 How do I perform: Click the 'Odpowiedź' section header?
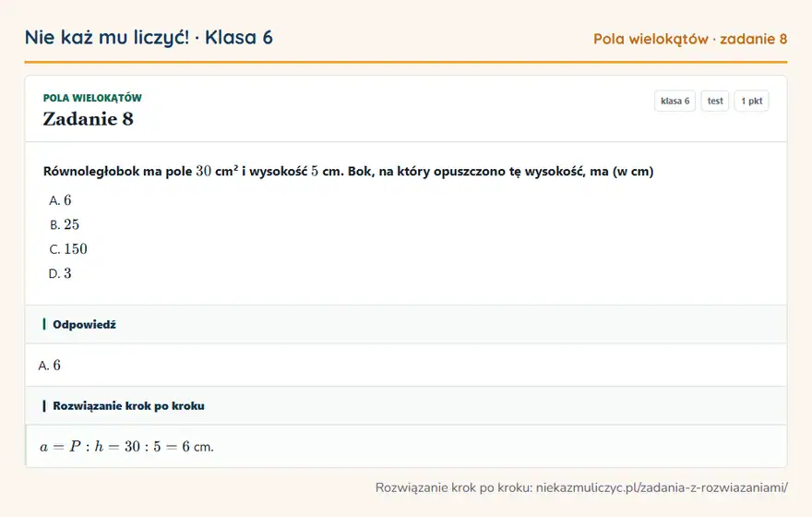406,324
